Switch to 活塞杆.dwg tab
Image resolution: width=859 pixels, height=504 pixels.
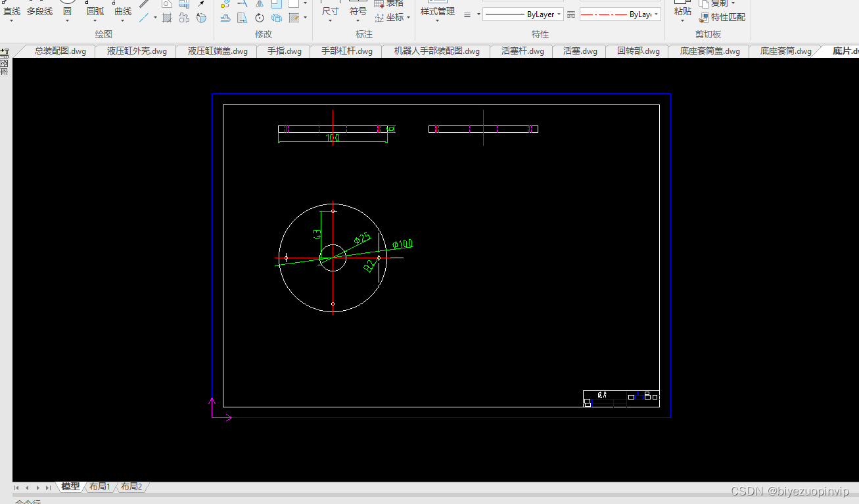point(522,51)
